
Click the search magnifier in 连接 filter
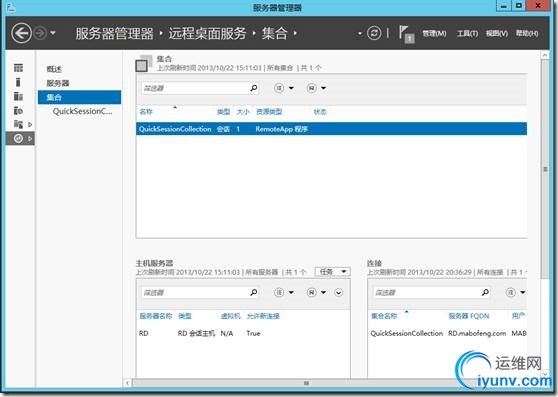tap(485, 292)
